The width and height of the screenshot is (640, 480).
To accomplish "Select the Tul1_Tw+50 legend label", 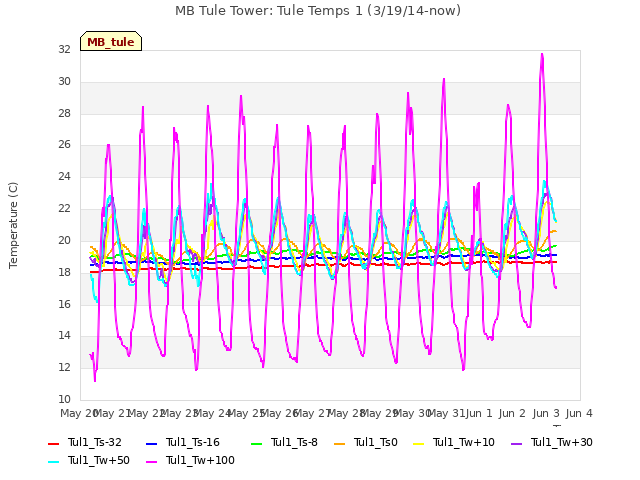I will pyautogui.click(x=99, y=460).
